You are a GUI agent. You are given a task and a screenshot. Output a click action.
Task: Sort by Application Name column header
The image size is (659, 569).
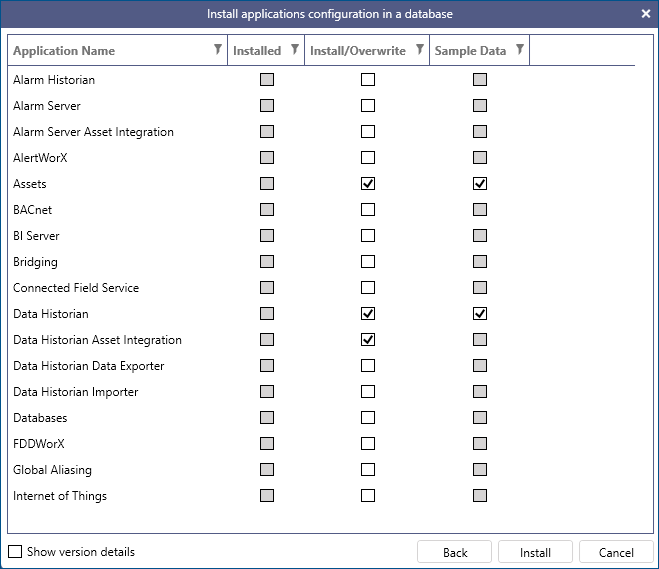coord(64,51)
